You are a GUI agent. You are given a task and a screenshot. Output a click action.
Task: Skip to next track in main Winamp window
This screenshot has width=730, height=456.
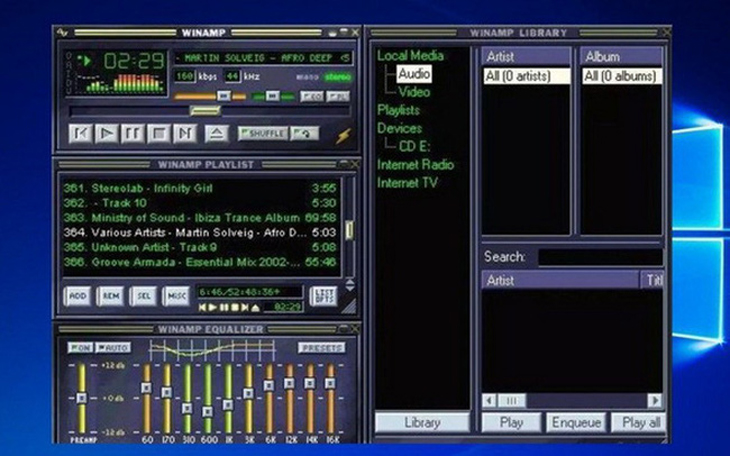(x=184, y=134)
